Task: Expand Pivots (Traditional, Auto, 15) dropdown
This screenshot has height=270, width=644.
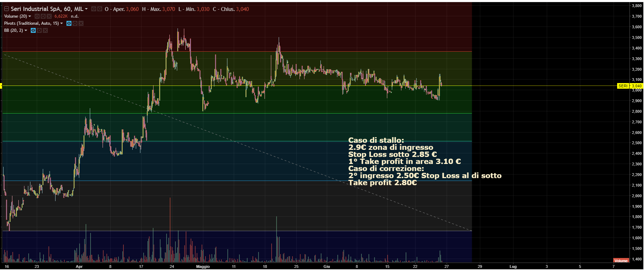Action: (x=62, y=23)
